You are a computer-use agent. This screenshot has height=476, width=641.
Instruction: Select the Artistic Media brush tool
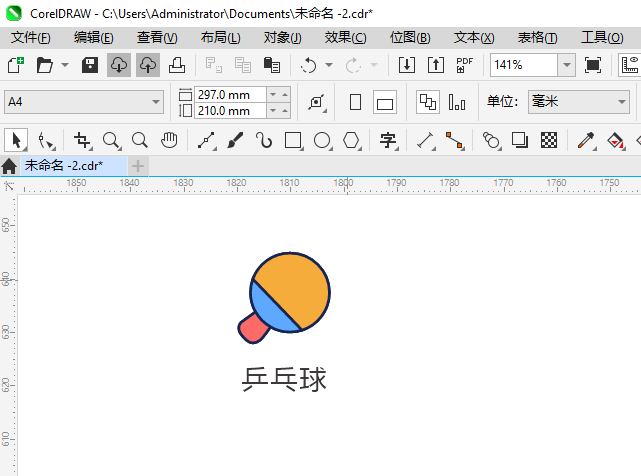[235, 140]
